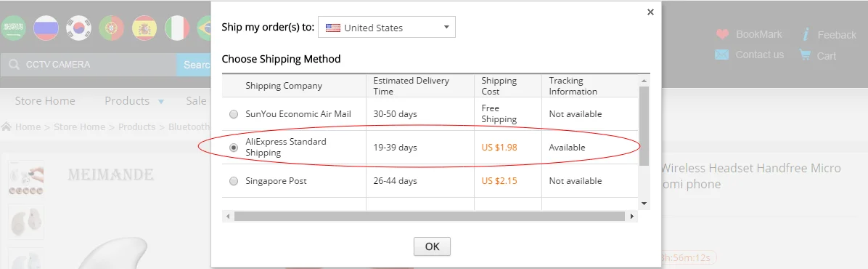
Task: Click the Italian flag icon
Action: [x=177, y=28]
